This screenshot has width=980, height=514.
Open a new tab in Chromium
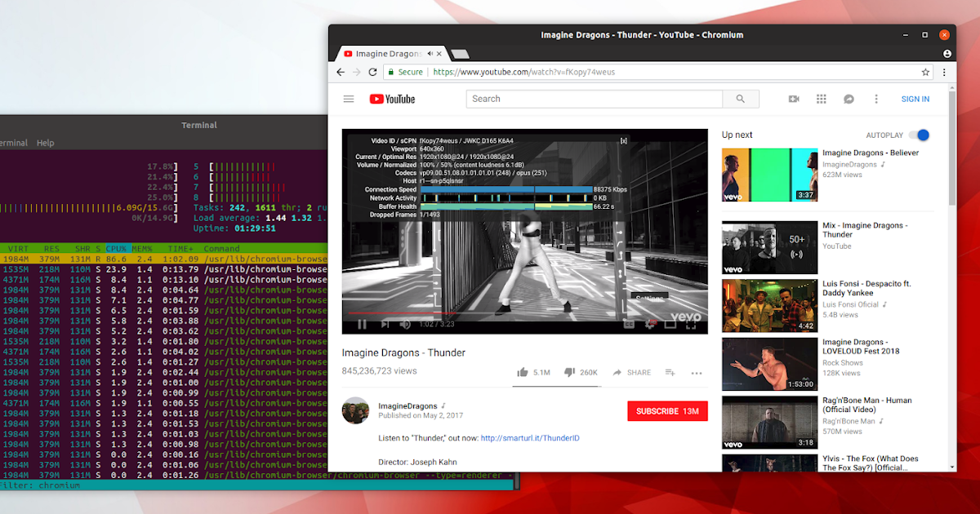point(460,54)
